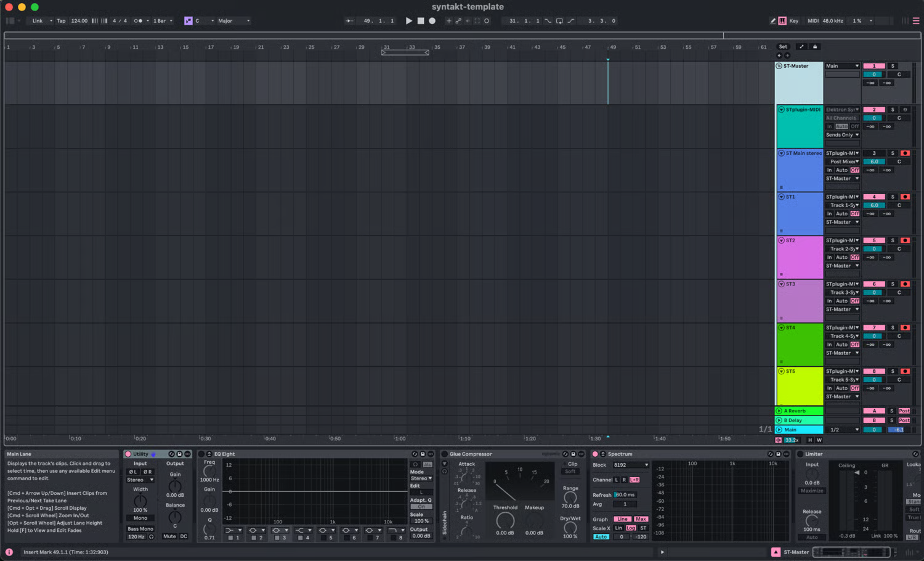
Task: Open Sends Only dropdown on STplugin-MIDI track
Action: [x=842, y=135]
